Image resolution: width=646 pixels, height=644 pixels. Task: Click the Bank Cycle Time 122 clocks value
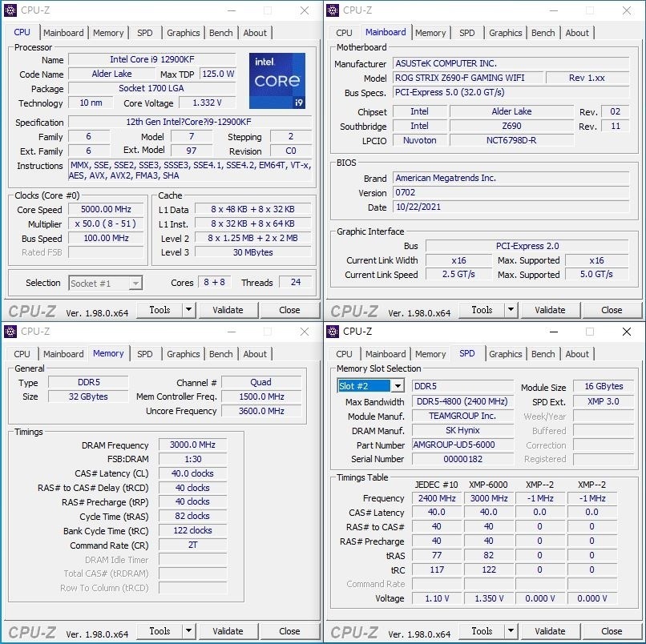192,530
